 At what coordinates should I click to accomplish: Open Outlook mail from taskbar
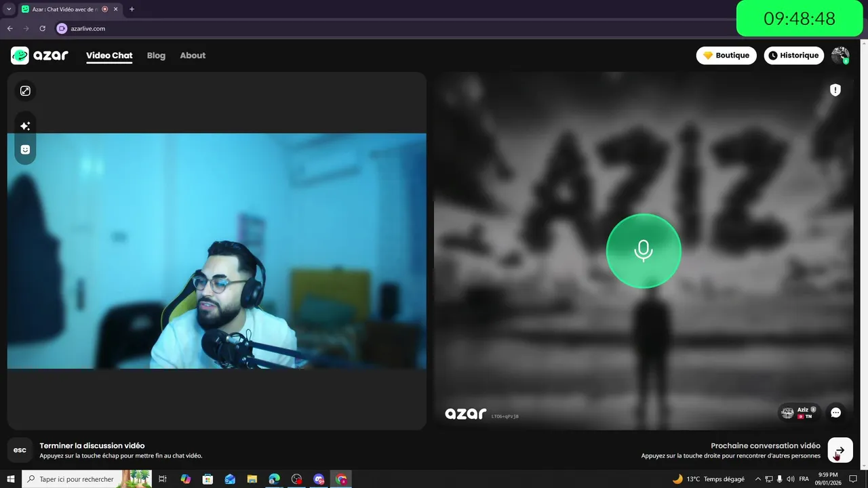230,479
